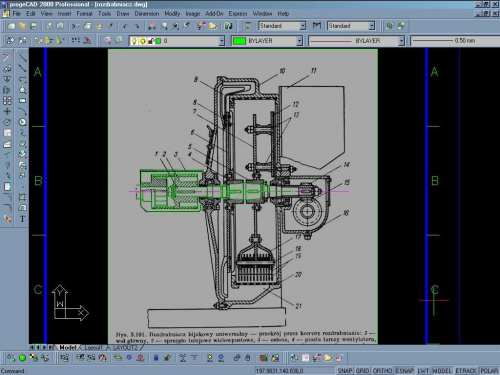Toggle SNAP mode in the status bar
This screenshot has width=500, height=375.
[x=345, y=371]
